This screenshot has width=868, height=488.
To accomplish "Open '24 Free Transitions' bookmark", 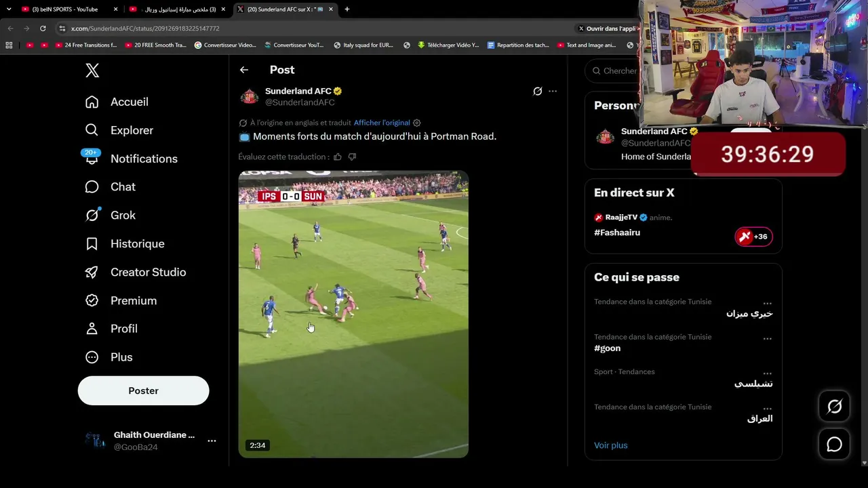I will [85, 45].
